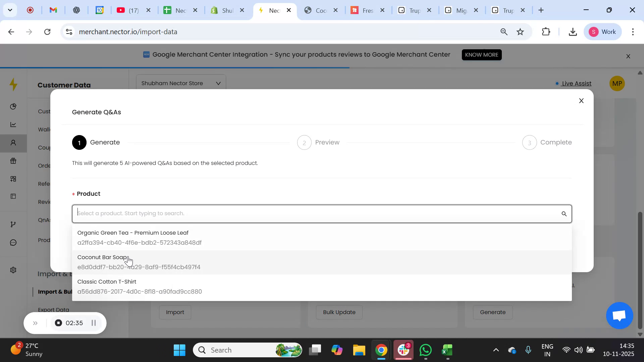Expand the recording toolbar with double chevron
Image resolution: width=644 pixels, height=362 pixels.
click(35, 323)
